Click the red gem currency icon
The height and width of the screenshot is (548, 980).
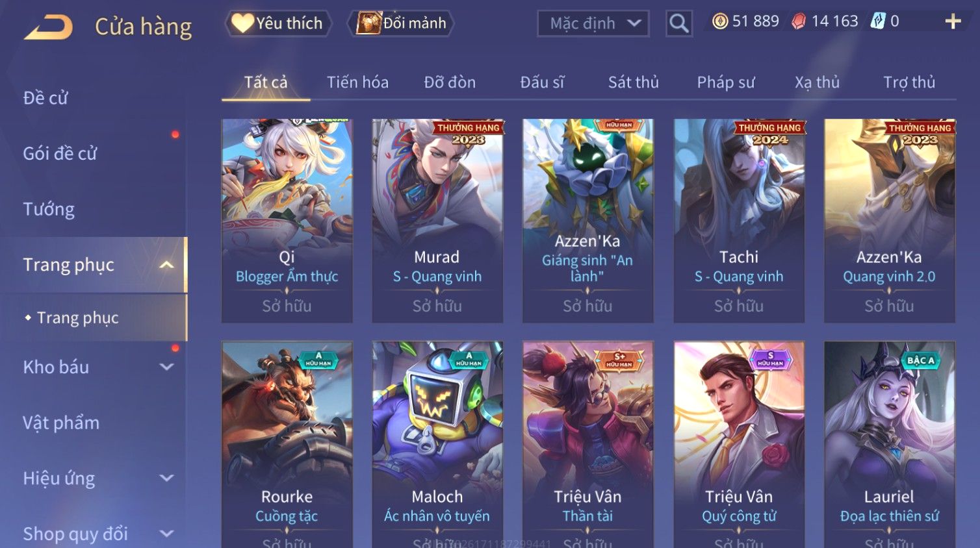(x=798, y=21)
